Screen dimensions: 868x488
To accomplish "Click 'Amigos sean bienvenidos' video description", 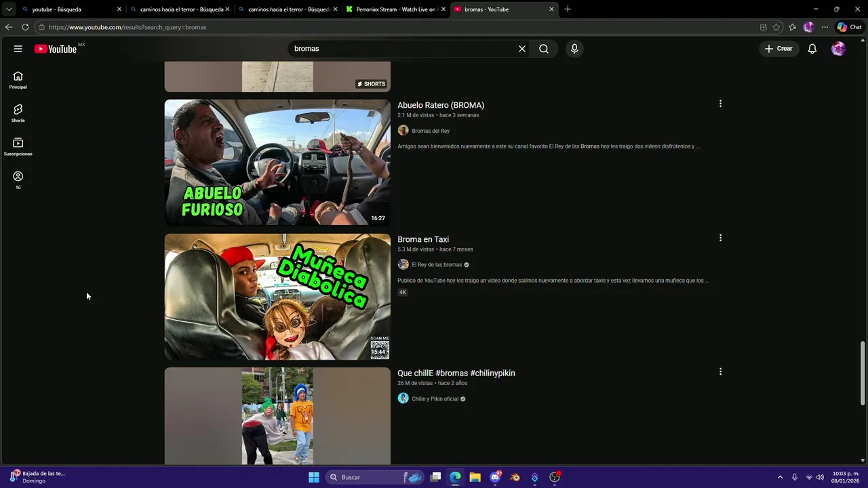I will (549, 146).
